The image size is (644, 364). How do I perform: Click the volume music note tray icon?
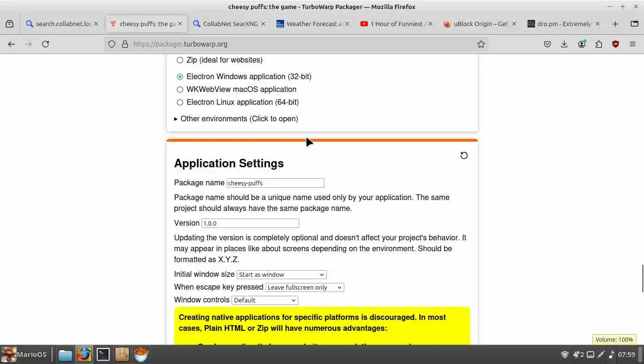point(612,355)
